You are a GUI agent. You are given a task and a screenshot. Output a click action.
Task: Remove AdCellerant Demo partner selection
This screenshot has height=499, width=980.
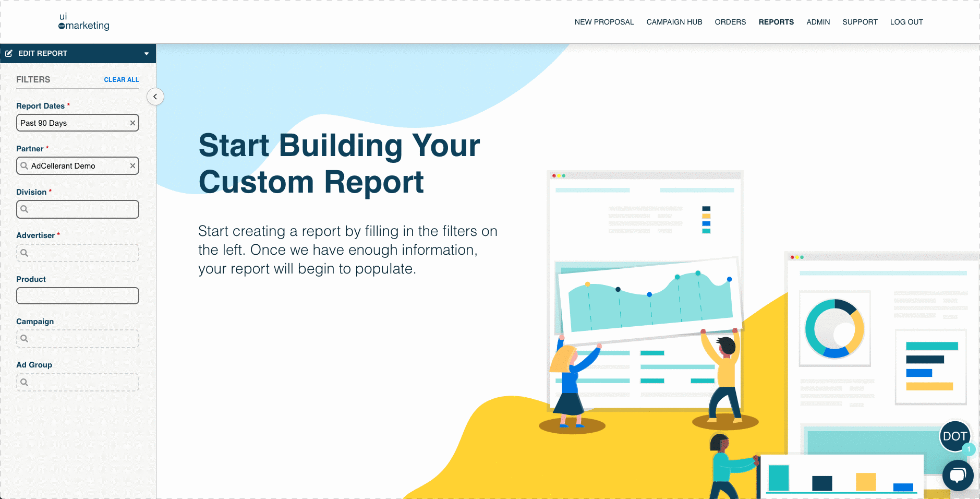click(132, 166)
